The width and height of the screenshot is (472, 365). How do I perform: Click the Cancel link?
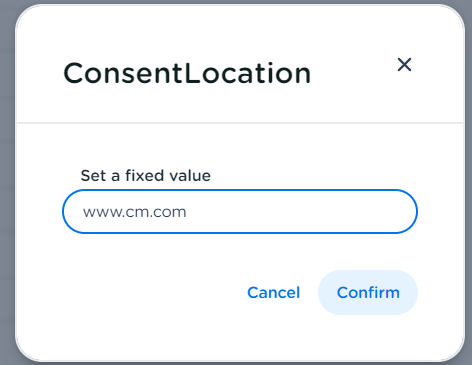click(x=273, y=292)
